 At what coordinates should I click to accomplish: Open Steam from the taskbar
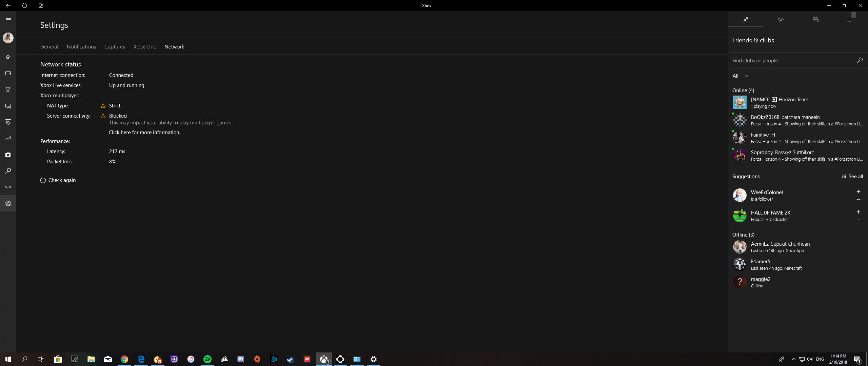[x=291, y=359]
